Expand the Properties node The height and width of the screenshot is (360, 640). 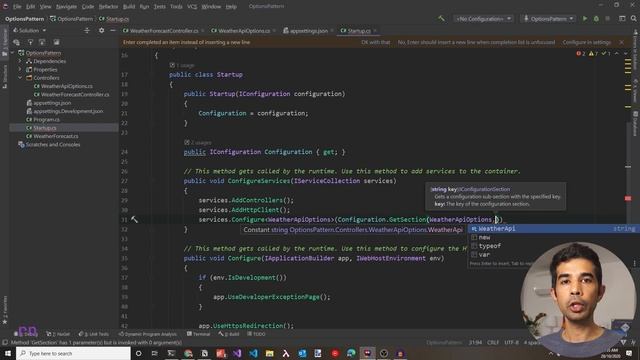point(20,69)
